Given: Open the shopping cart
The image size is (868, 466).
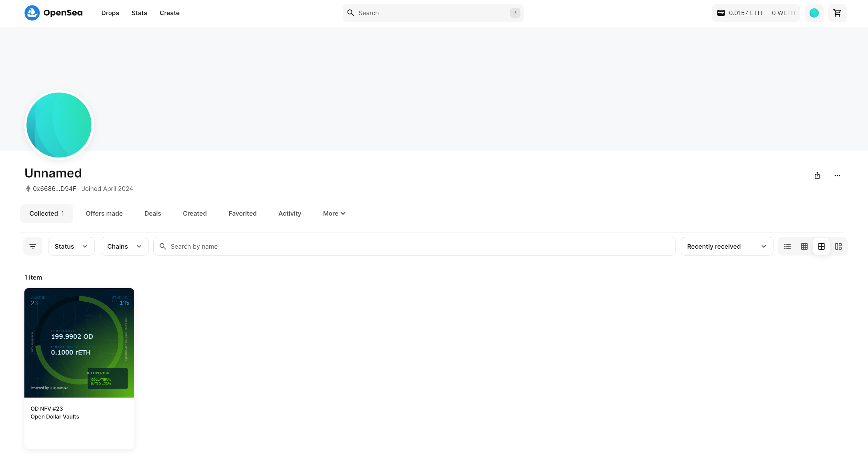Looking at the screenshot, I should click(837, 13).
